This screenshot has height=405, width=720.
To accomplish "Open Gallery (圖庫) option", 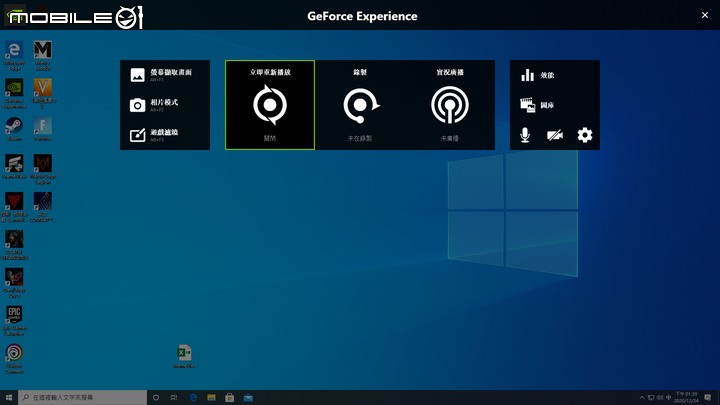I will [537, 105].
